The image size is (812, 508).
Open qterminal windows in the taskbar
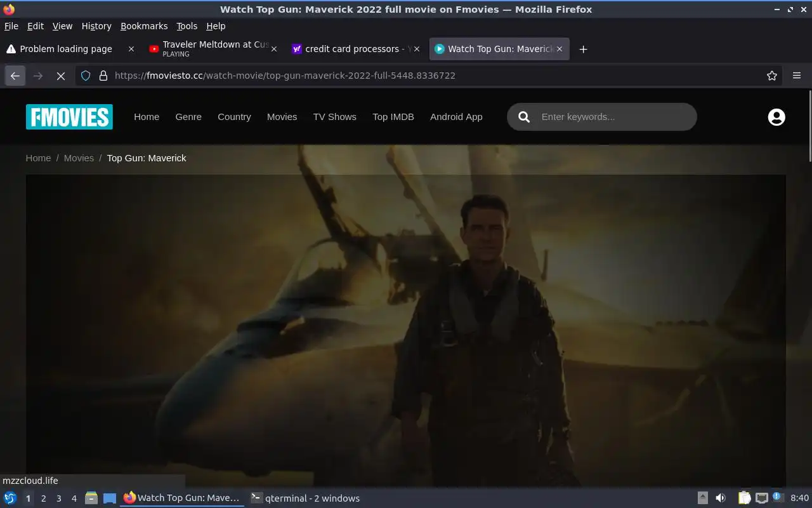[x=305, y=498]
